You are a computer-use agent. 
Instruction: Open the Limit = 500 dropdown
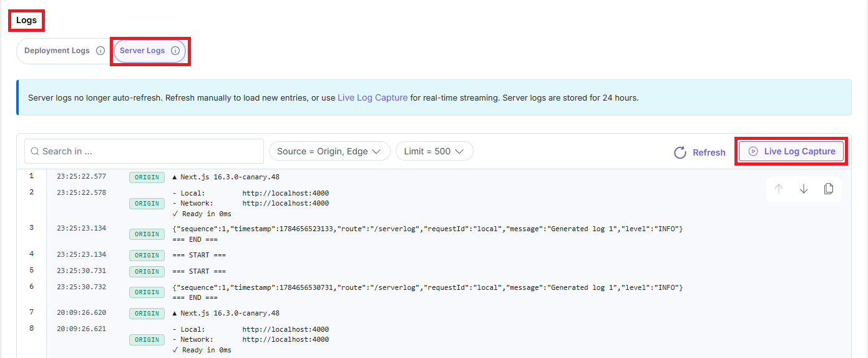(x=434, y=151)
